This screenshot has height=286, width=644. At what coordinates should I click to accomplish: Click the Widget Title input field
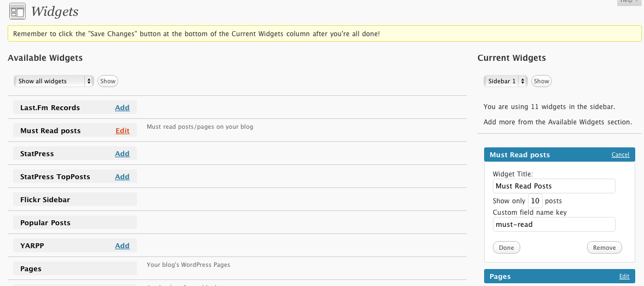coord(554,186)
